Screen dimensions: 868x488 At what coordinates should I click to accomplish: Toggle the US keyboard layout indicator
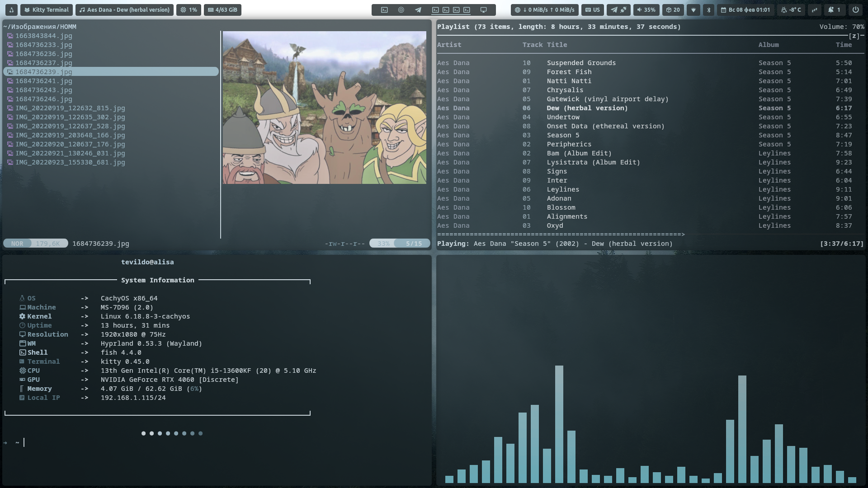pyautogui.click(x=593, y=9)
